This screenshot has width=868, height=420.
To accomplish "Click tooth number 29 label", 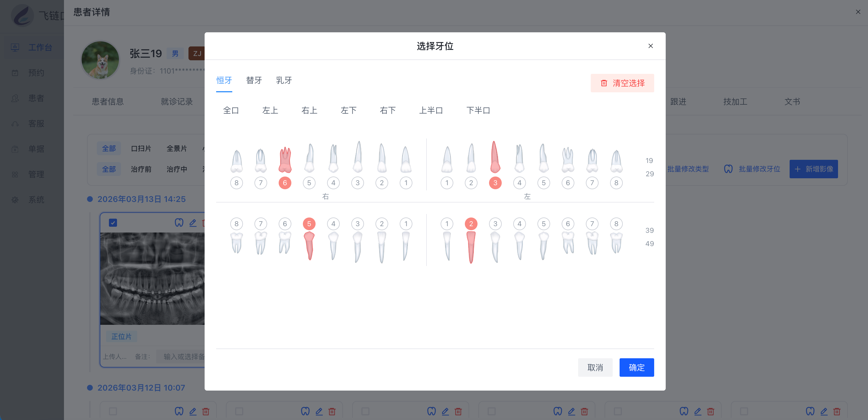I will click(x=649, y=174).
